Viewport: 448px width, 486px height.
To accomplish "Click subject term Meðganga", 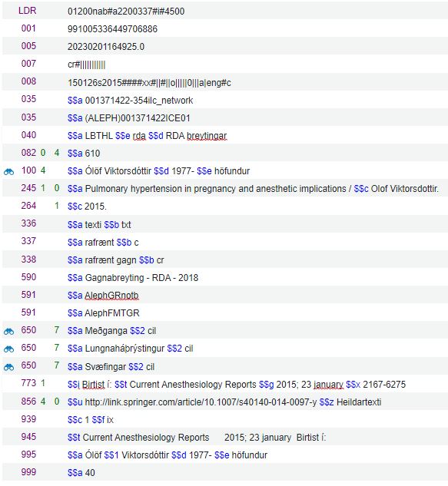I will coord(106,331).
